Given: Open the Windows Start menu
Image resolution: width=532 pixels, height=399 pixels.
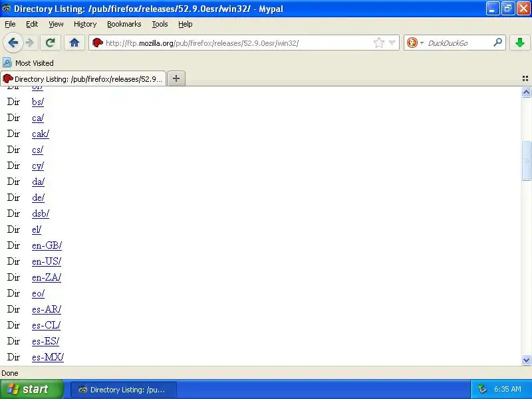Looking at the screenshot, I should coord(31,389).
